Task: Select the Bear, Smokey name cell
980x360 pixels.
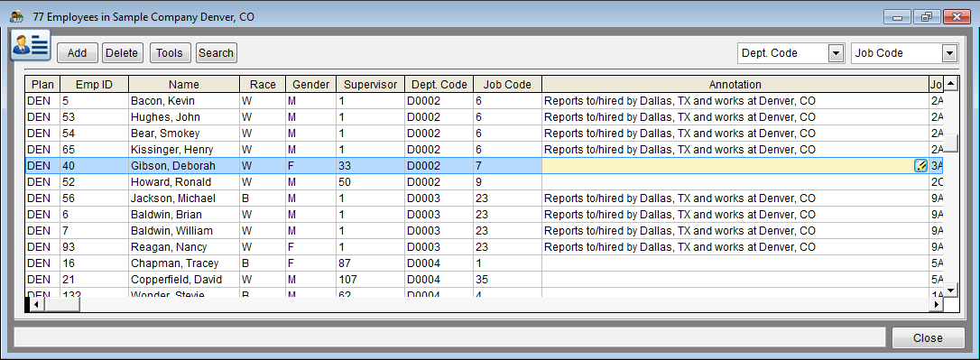Action: pyautogui.click(x=184, y=134)
